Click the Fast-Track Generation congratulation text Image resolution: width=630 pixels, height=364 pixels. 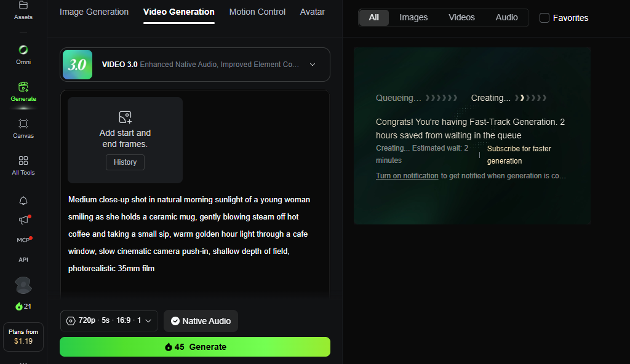coord(470,129)
